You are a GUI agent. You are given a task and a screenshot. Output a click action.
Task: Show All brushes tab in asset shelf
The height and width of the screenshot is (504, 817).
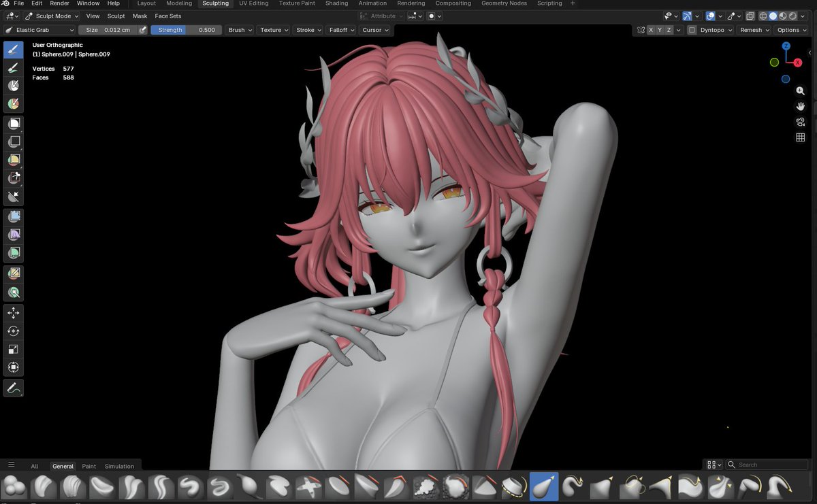click(x=35, y=466)
